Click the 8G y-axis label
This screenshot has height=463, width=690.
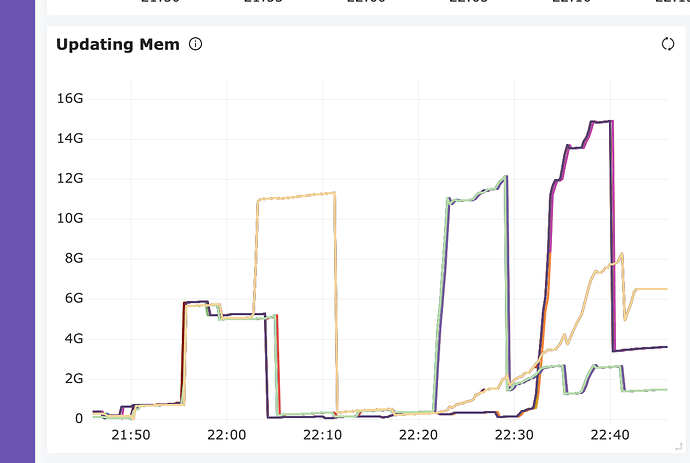pyautogui.click(x=74, y=258)
